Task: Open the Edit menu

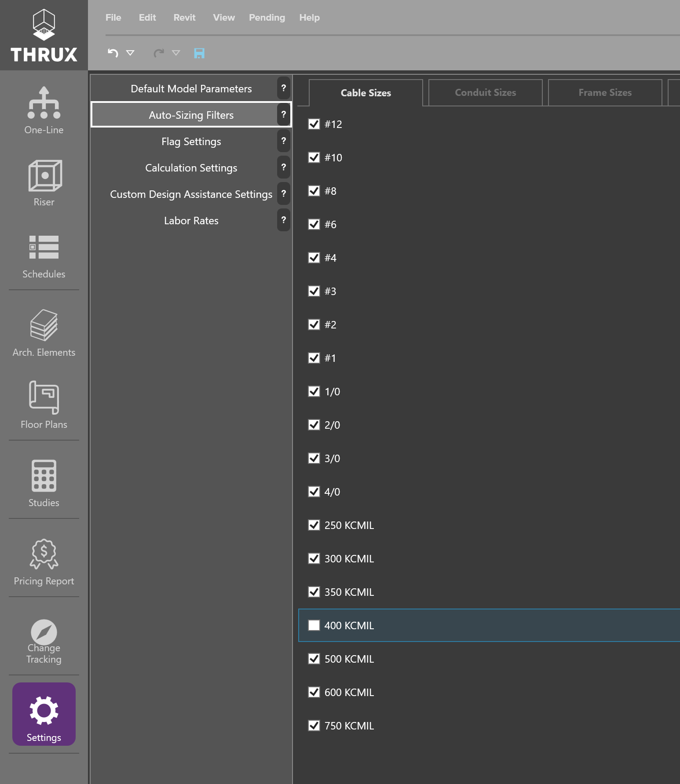Action: [147, 18]
